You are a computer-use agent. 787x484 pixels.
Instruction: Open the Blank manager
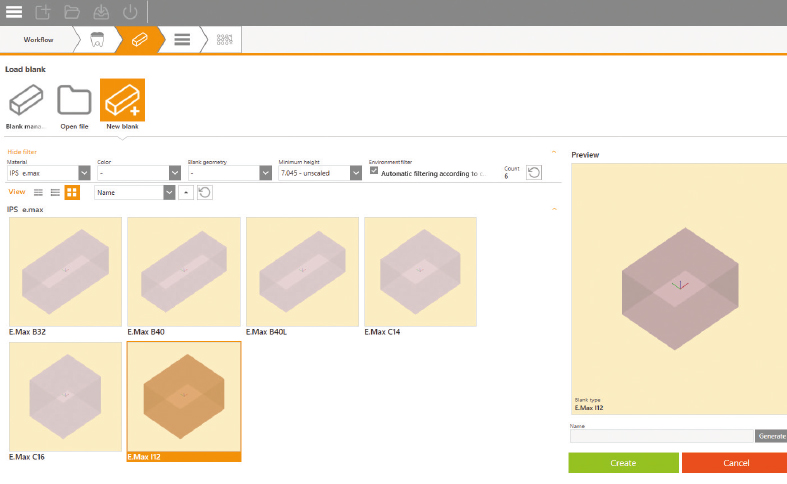click(26, 105)
